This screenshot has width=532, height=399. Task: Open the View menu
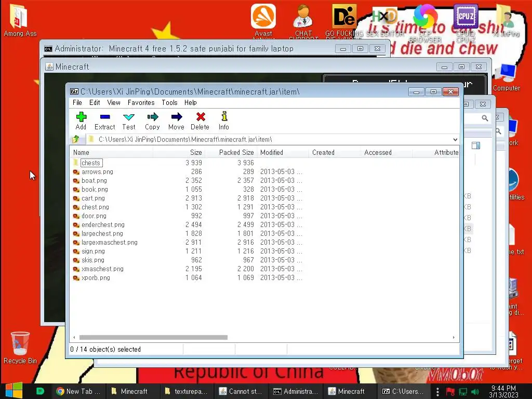tap(114, 102)
